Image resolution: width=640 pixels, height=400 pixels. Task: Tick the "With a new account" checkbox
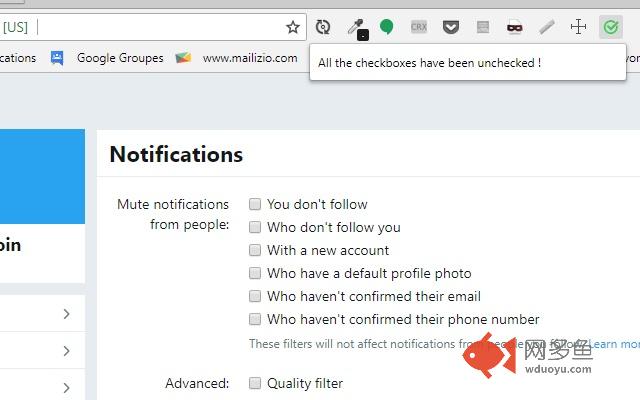coord(255,250)
